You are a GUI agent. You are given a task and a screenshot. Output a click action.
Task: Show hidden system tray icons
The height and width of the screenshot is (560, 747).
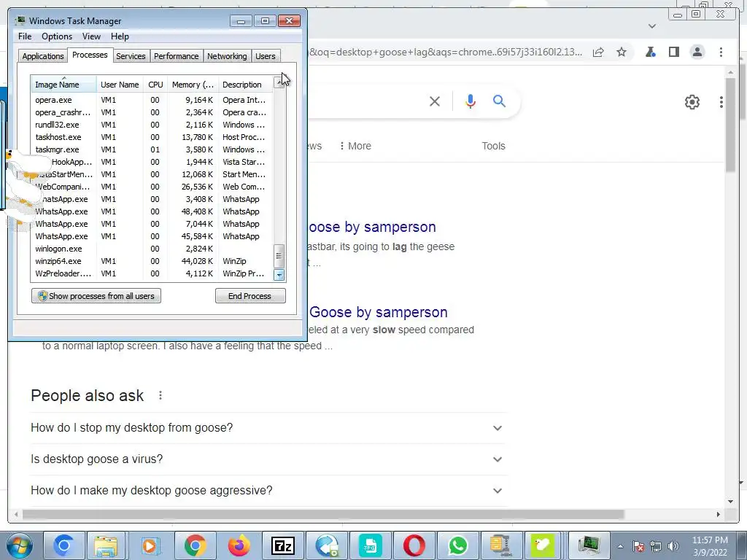click(620, 546)
